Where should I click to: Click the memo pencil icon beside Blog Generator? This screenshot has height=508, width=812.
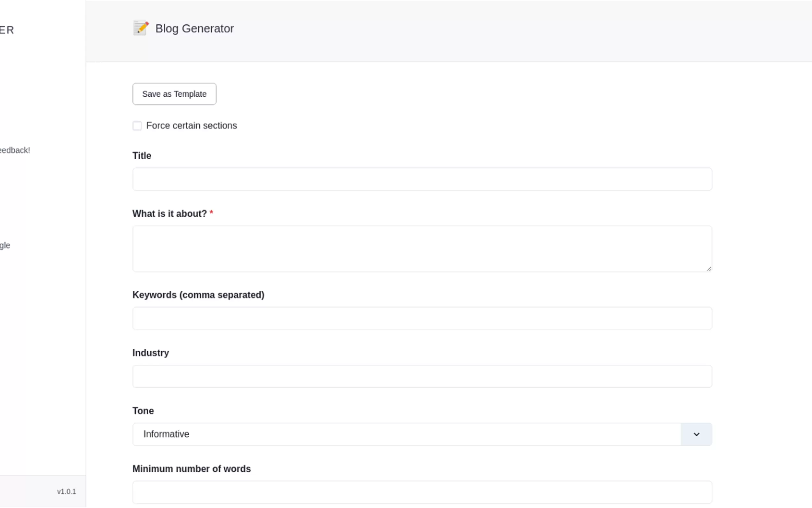(x=141, y=28)
